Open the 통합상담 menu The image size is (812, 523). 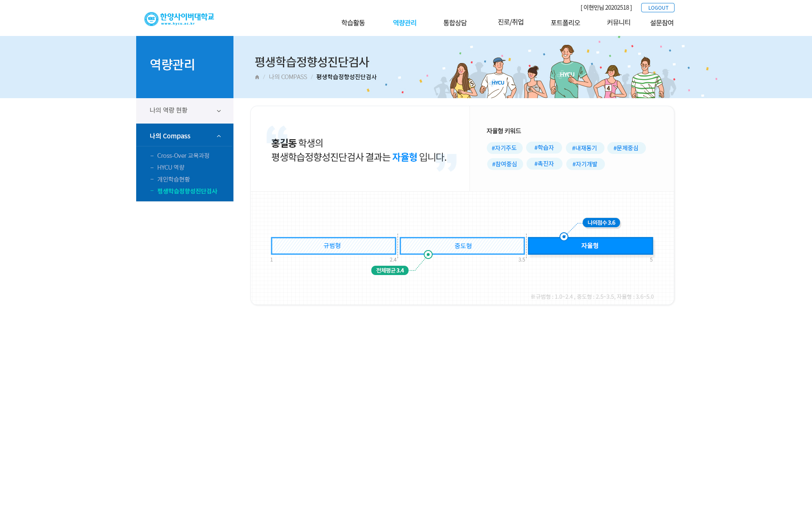coord(455,23)
